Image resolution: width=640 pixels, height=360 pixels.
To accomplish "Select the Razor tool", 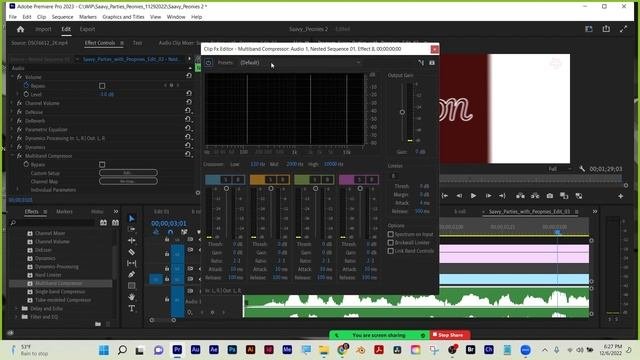I will 131,252.
